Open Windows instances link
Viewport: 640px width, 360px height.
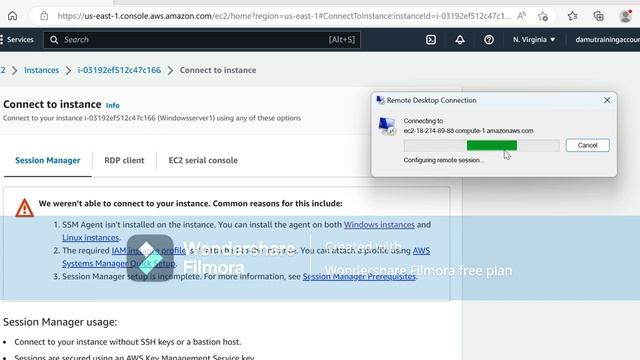click(379, 225)
